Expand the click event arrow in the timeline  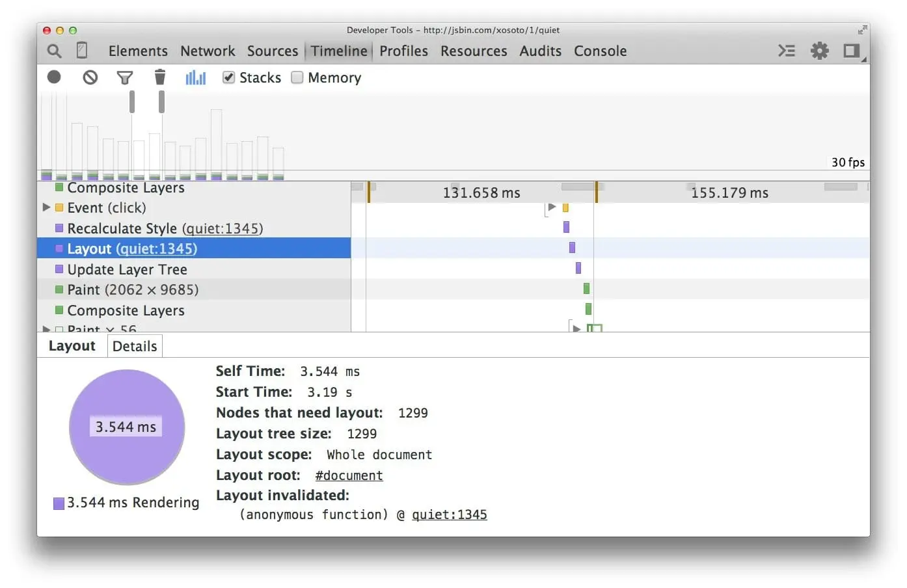[x=552, y=207]
